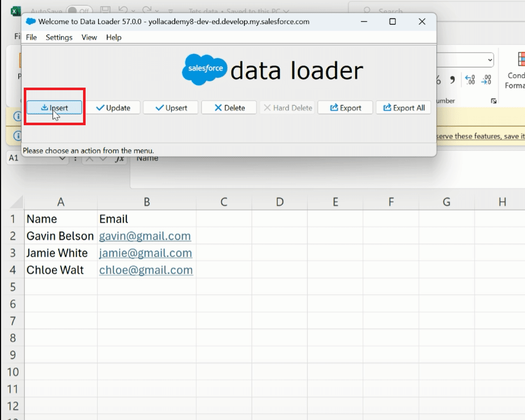Image resolution: width=525 pixels, height=420 pixels.
Task: Open the Help menu
Action: pos(113,37)
